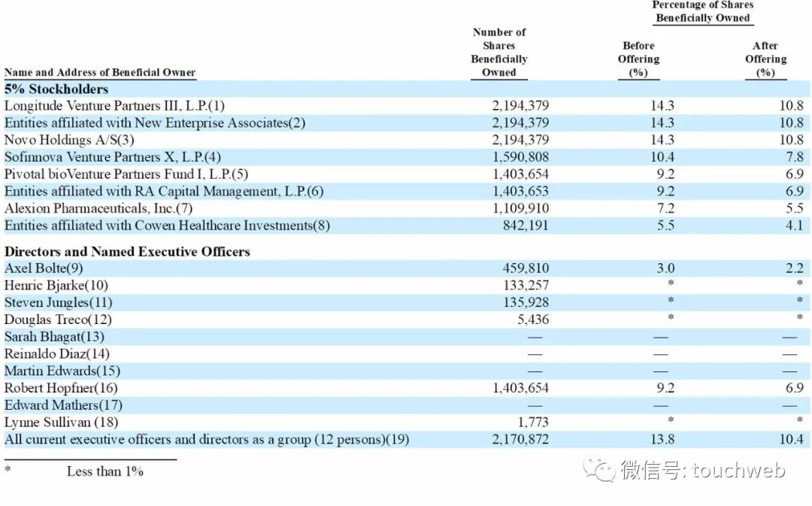
Task: Click the 'Martin Edwards(15)' name
Action: [x=62, y=371]
